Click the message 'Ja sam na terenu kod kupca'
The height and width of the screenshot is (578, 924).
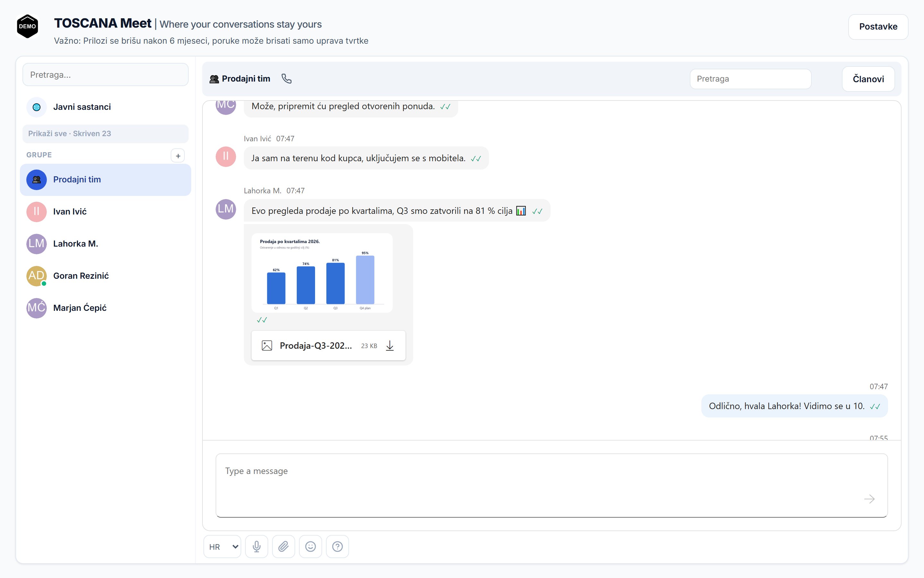[x=366, y=158]
